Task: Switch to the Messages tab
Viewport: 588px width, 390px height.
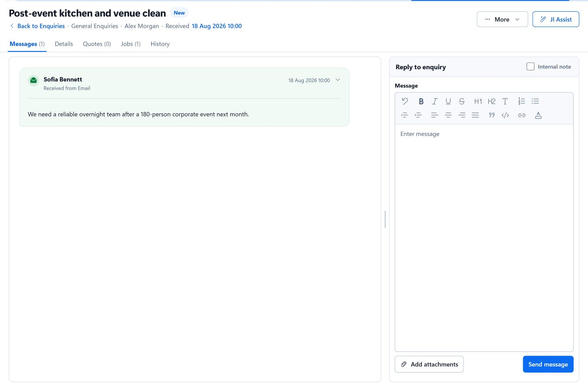Action: pyautogui.click(x=27, y=44)
